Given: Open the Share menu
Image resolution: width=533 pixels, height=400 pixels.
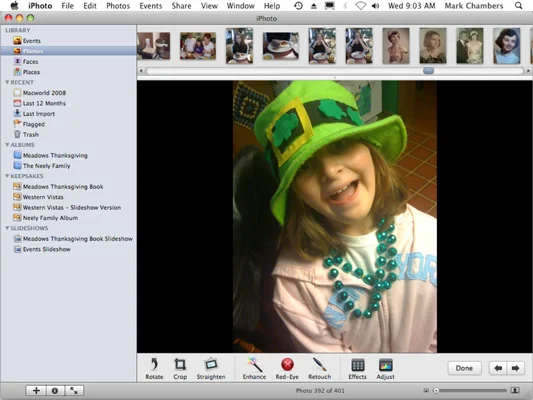Looking at the screenshot, I should point(181,6).
